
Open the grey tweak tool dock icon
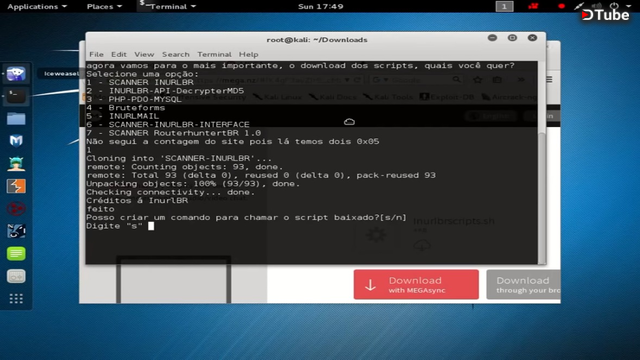click(16, 276)
